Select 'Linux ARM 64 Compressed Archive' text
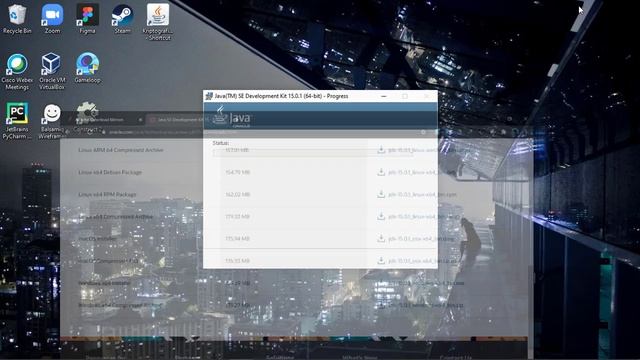The width and height of the screenshot is (640, 360). 121,150
